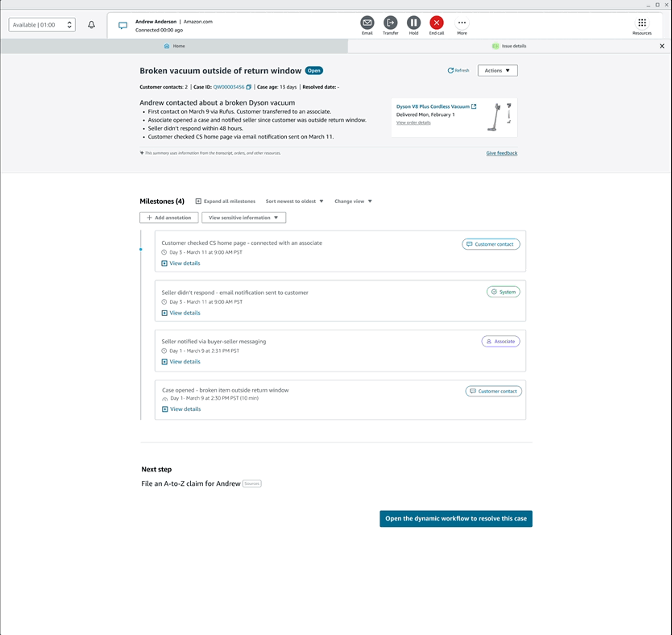The width and height of the screenshot is (672, 635).
Task: Expand all milestones
Action: [226, 201]
